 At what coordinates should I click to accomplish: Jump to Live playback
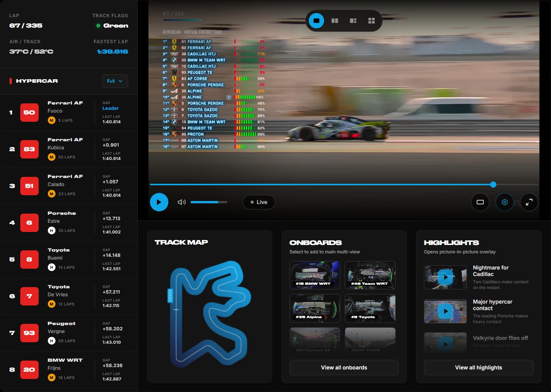point(259,202)
